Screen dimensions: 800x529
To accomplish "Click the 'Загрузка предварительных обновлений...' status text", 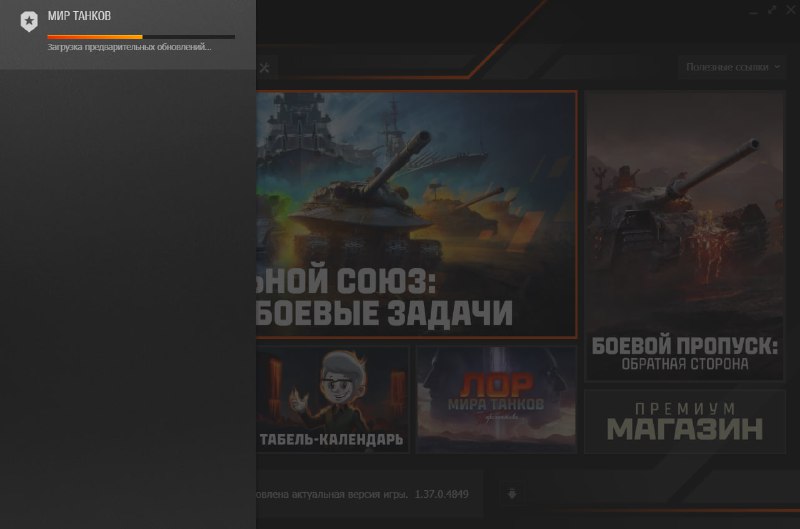I will click(x=130, y=47).
